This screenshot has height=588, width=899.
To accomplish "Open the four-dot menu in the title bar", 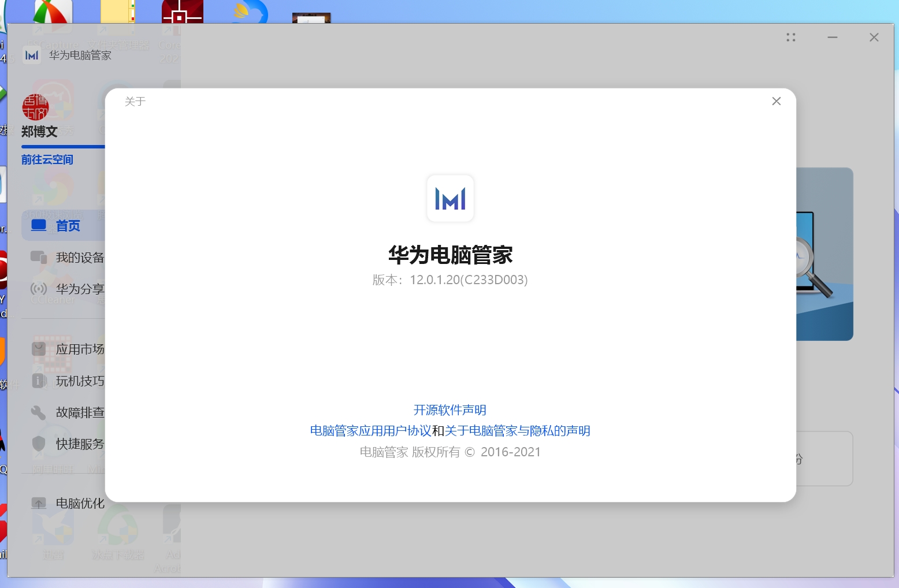I will pos(791,38).
